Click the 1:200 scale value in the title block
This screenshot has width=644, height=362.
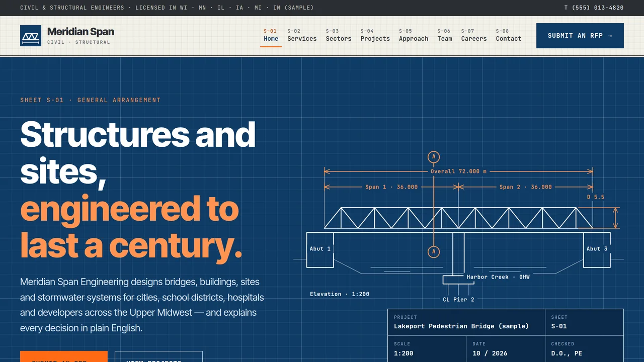[x=404, y=353]
